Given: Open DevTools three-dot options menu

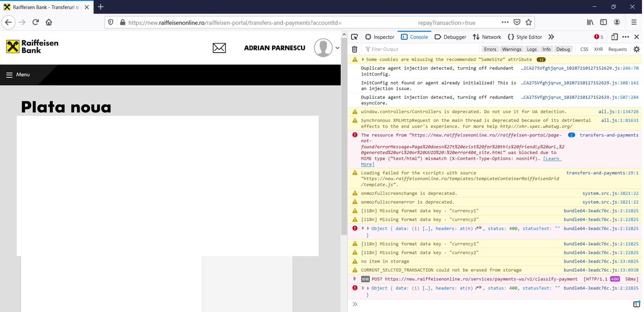Looking at the screenshot, I should [626, 37].
